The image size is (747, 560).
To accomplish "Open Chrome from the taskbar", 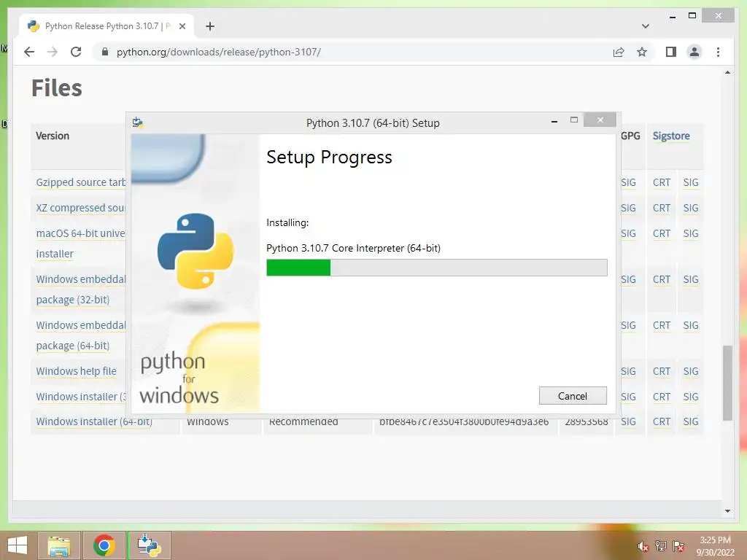I will 104,545.
